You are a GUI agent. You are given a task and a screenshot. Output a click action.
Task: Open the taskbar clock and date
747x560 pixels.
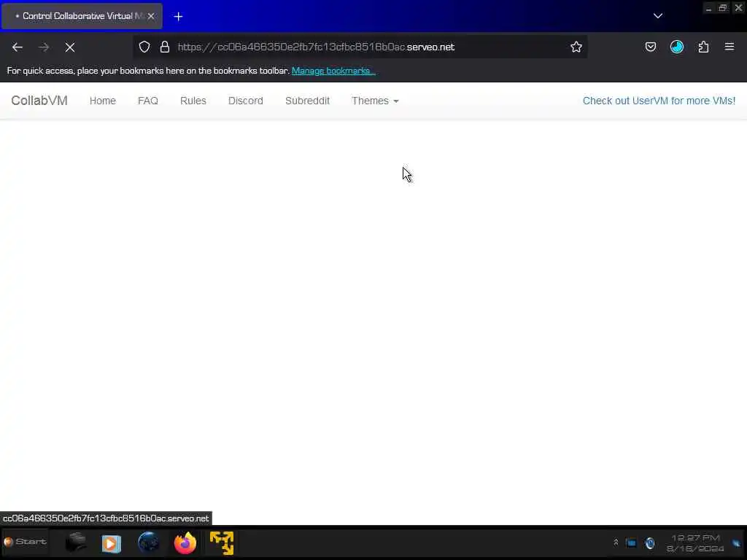(x=695, y=542)
